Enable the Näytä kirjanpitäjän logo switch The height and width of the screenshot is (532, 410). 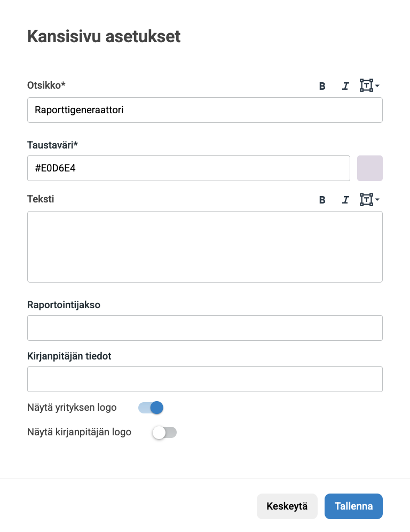tap(164, 433)
